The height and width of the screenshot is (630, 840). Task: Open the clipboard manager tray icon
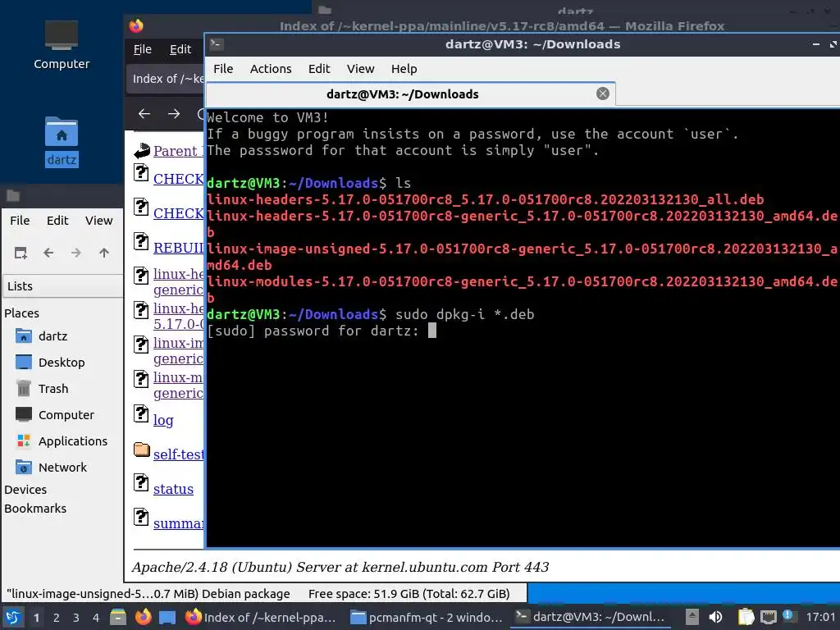coord(746,617)
